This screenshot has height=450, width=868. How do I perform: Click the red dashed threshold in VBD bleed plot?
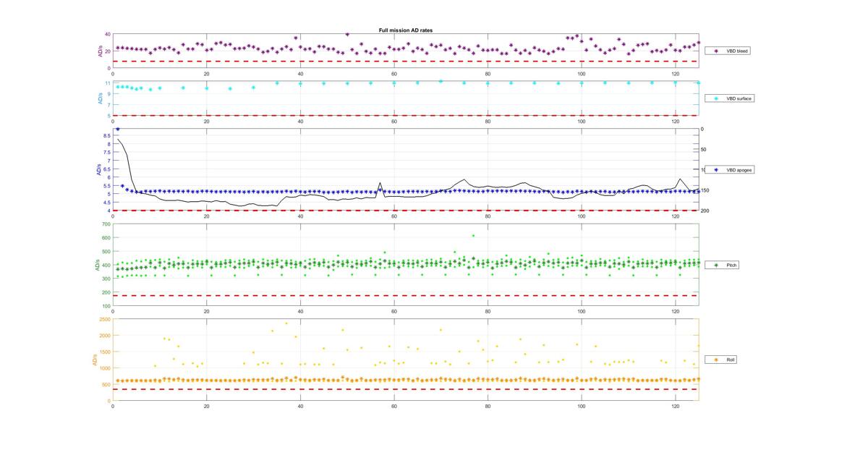coord(405,61)
